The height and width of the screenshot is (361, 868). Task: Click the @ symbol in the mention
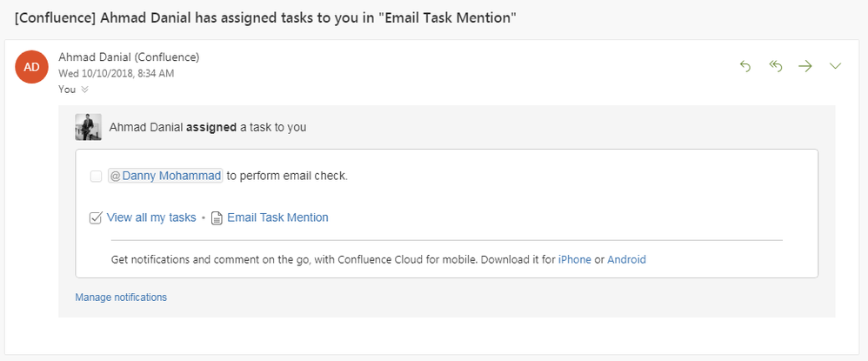coord(115,176)
